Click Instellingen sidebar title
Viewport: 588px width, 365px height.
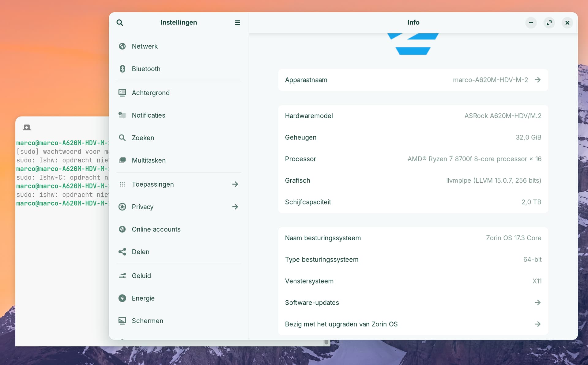pyautogui.click(x=179, y=22)
